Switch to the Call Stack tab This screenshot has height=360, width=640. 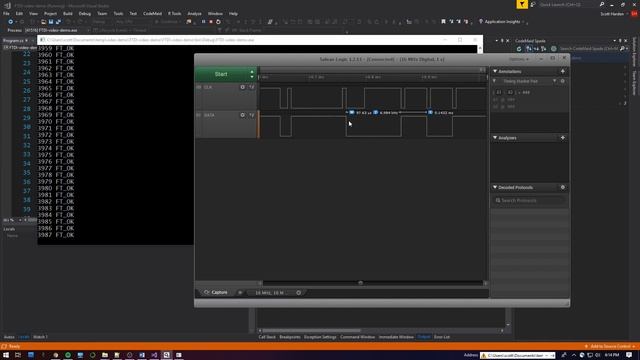click(267, 337)
